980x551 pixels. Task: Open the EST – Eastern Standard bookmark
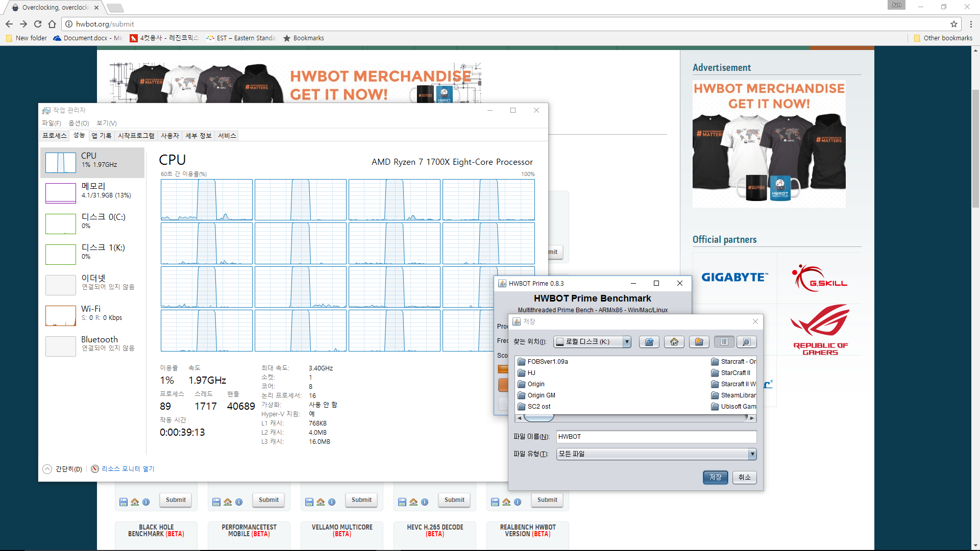click(241, 38)
